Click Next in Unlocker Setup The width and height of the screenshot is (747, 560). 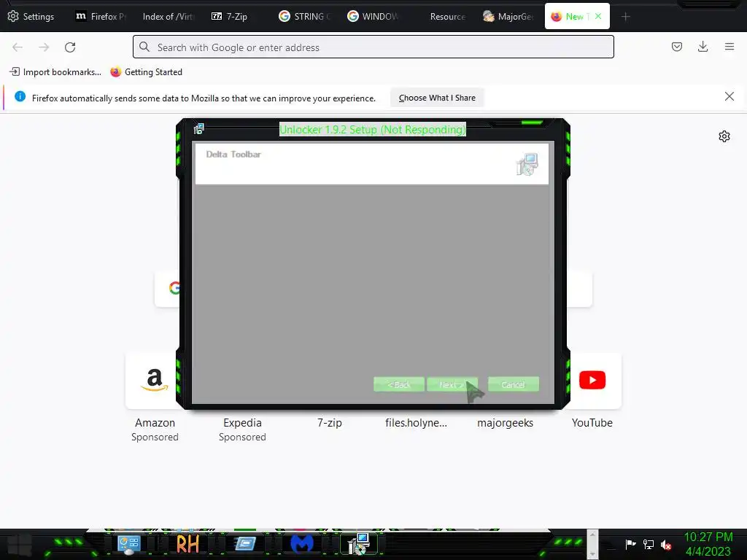[x=452, y=384]
